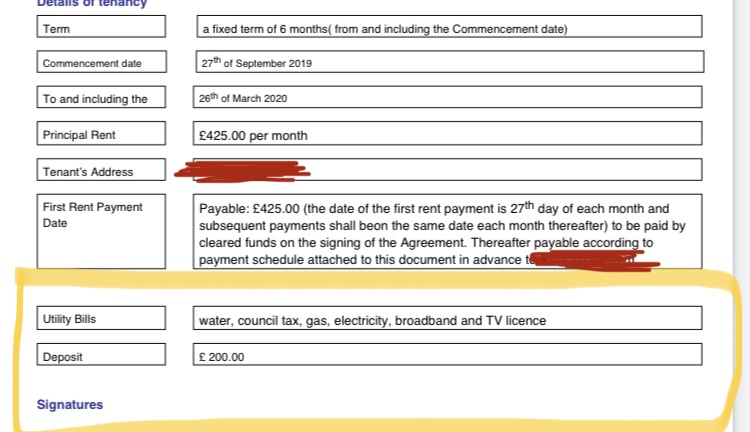Click the Details of tenancy heading
750x432 pixels.
92,3
